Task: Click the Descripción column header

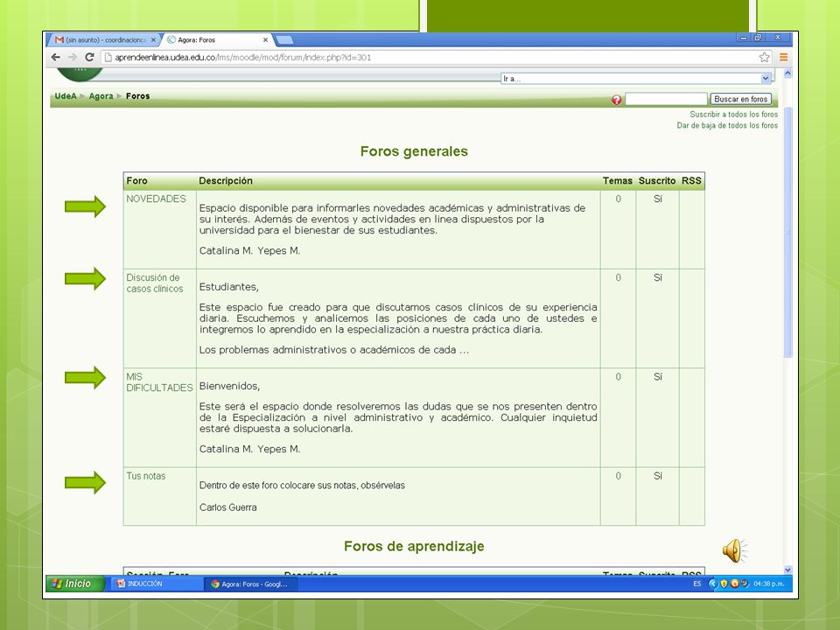Action: (226, 180)
